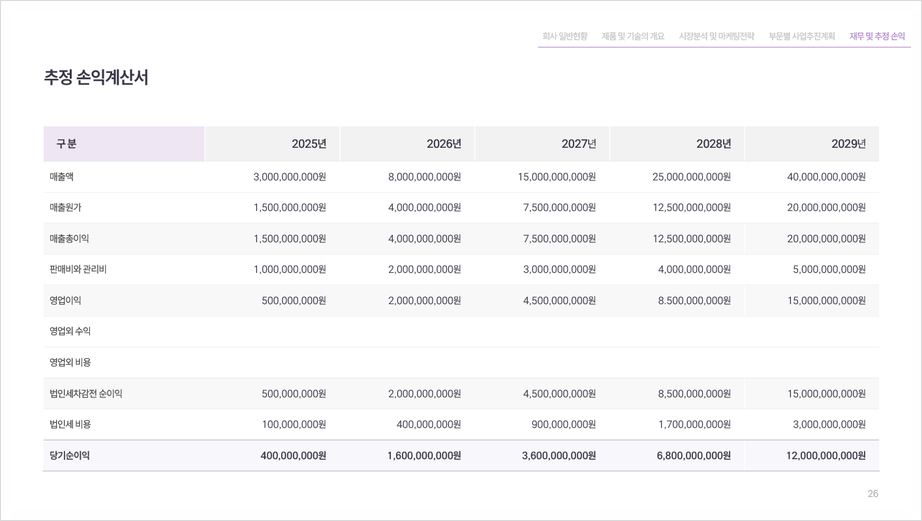922x521 pixels.
Task: Select the 영업외 수익 row label
Action: pyautogui.click(x=70, y=331)
